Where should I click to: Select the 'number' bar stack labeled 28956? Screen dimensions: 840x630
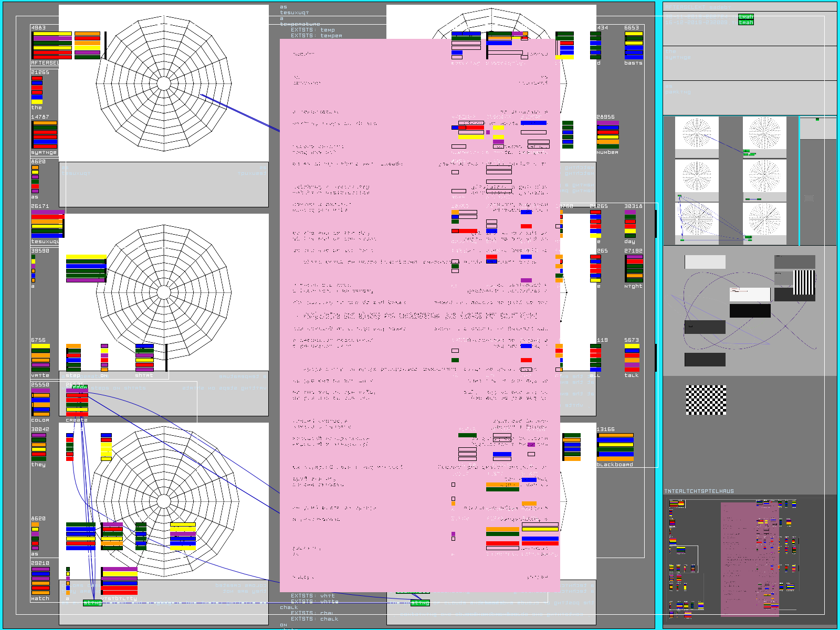607,134
